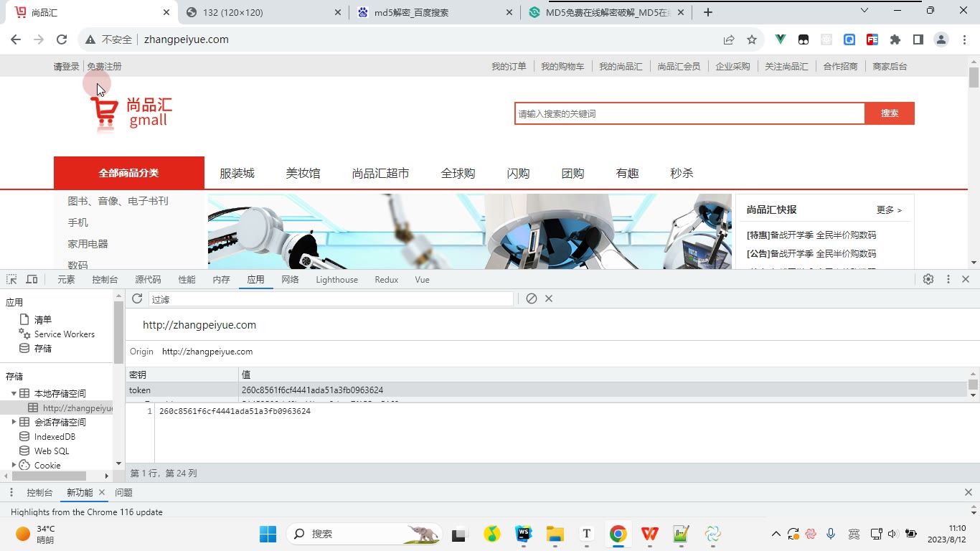Select the token row in storage table

547,390
